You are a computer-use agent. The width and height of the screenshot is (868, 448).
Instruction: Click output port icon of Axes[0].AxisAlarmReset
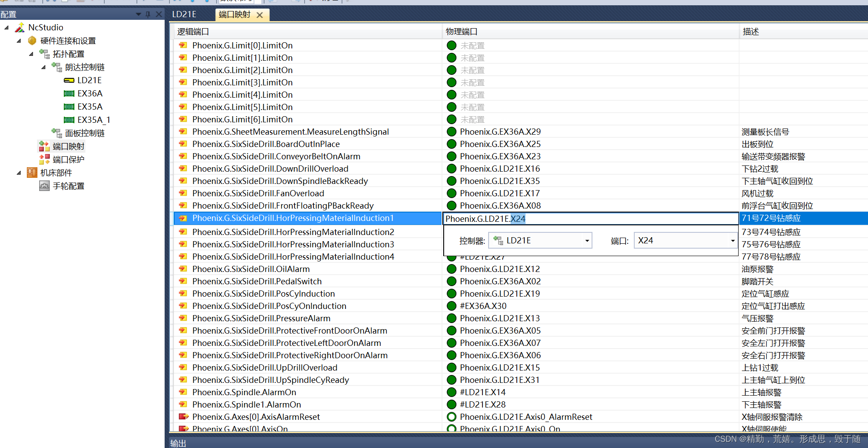coord(184,417)
